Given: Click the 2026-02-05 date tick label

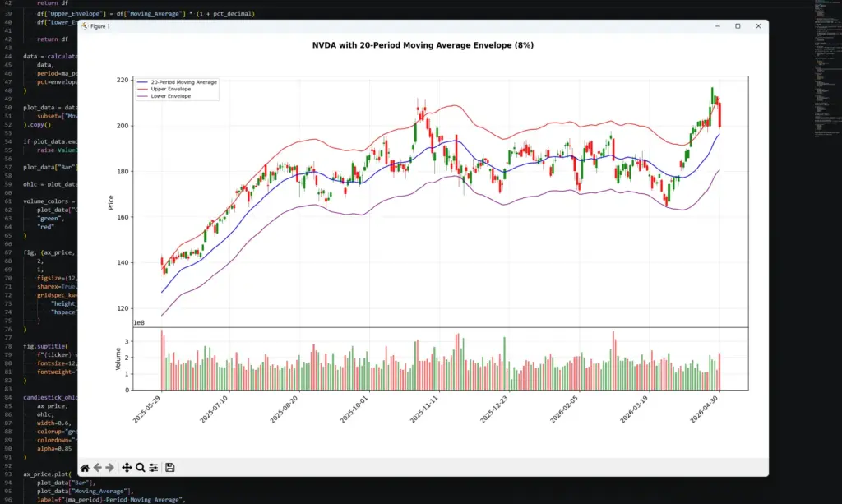Looking at the screenshot, I should 564,409.
